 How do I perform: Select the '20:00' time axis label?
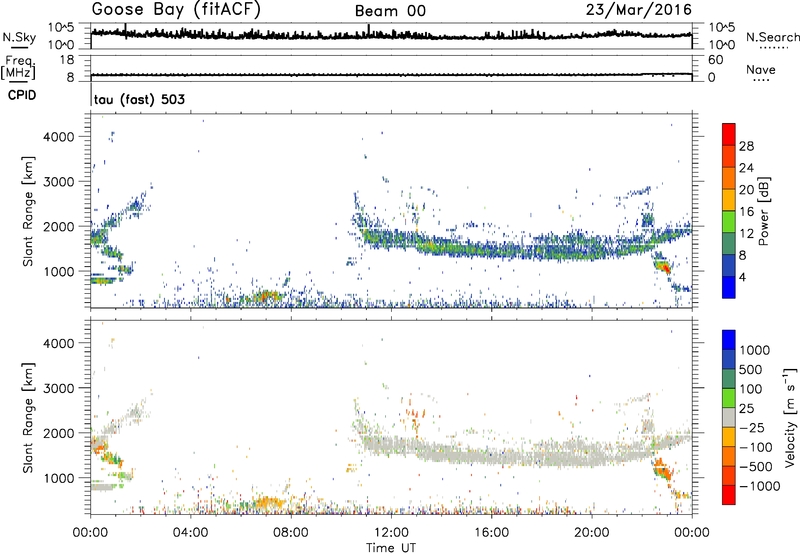pyautogui.click(x=591, y=533)
